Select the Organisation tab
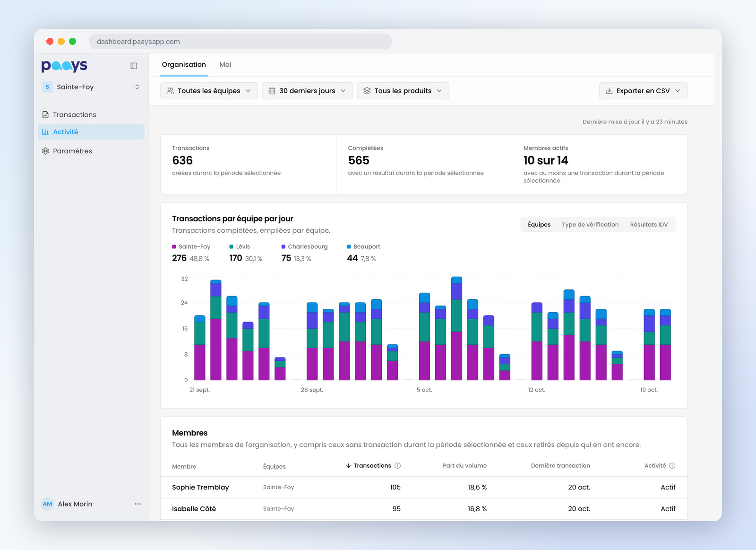756x550 pixels. click(184, 65)
